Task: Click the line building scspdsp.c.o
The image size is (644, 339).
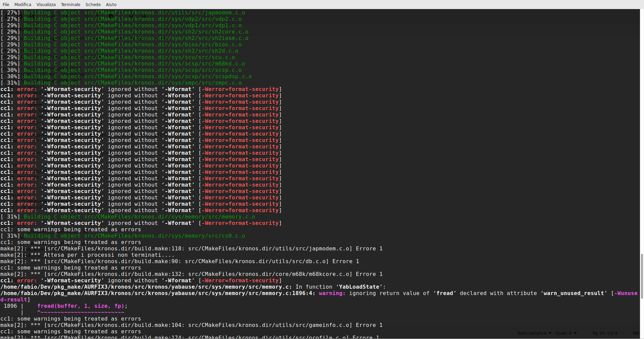Action: click(126, 77)
